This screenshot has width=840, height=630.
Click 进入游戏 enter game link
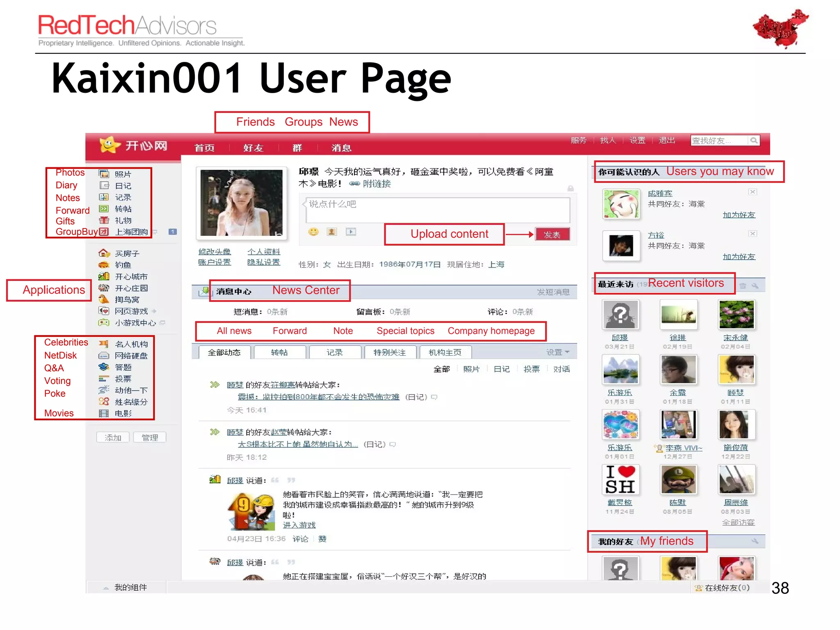(299, 525)
